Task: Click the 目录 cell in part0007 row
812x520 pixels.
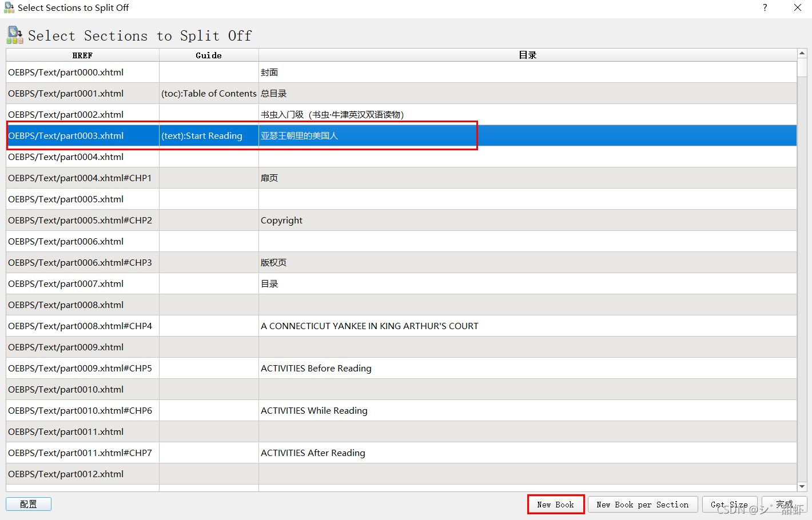Action: coord(527,283)
